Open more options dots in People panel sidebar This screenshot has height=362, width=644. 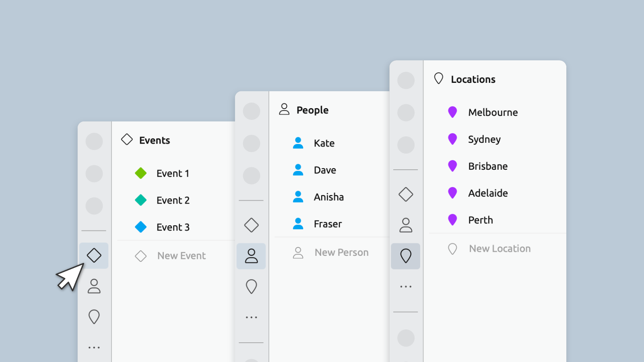(x=251, y=317)
